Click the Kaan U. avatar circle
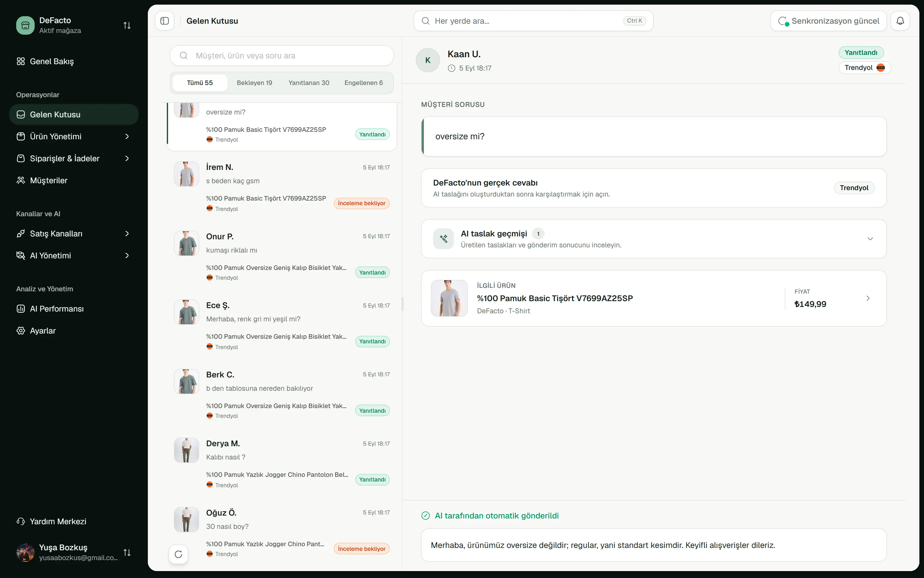The height and width of the screenshot is (578, 924). [x=428, y=60]
